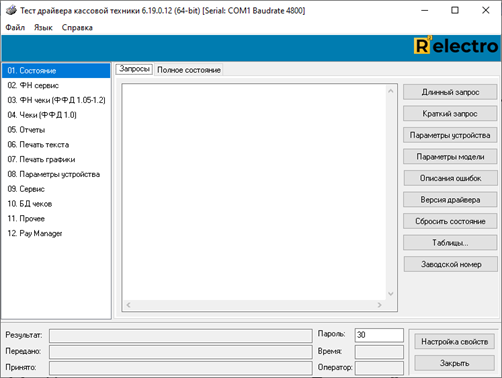The image size is (502, 378).
Task: Minimize the driver test window
Action: click(425, 10)
